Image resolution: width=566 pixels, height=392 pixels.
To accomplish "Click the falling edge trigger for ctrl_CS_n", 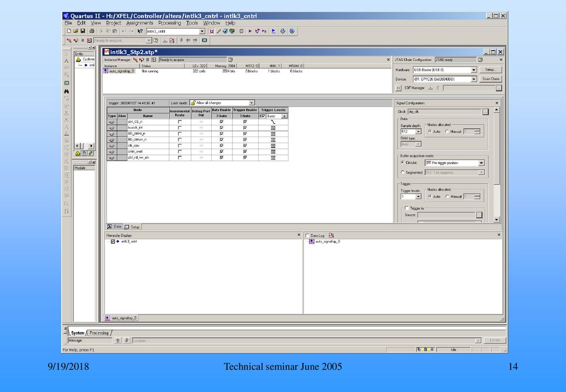I will 273,122.
